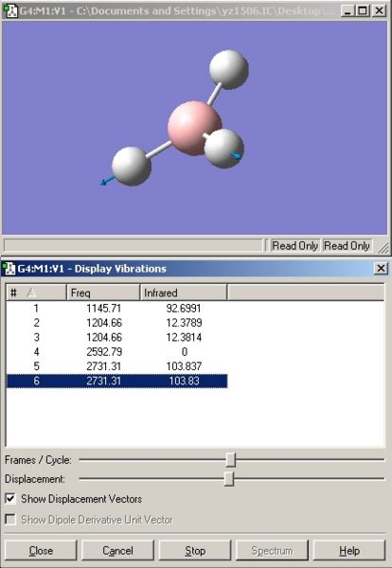
Task: Click infrared value 12.3814
Action: (x=184, y=337)
